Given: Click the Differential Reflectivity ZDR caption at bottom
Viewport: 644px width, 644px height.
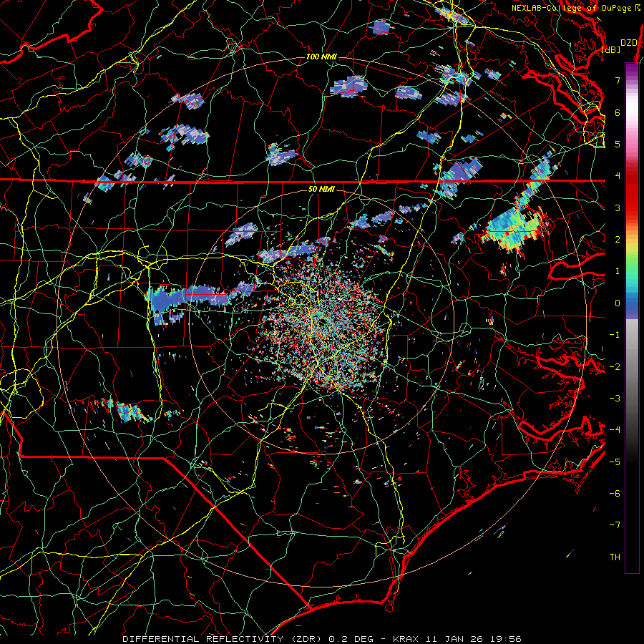Looking at the screenshot, I should coord(248,639).
